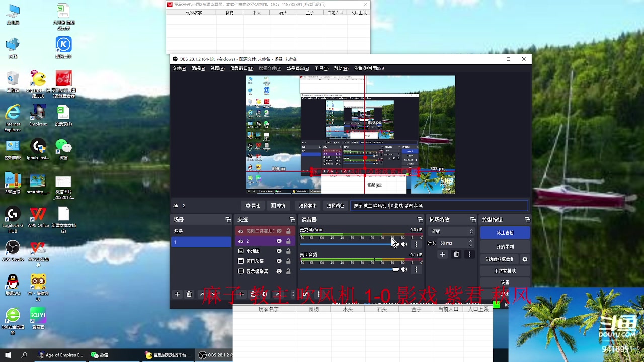Screen dimensions: 644x362
Task: Click the 停止直播 stop streaming button
Action: [505, 233]
